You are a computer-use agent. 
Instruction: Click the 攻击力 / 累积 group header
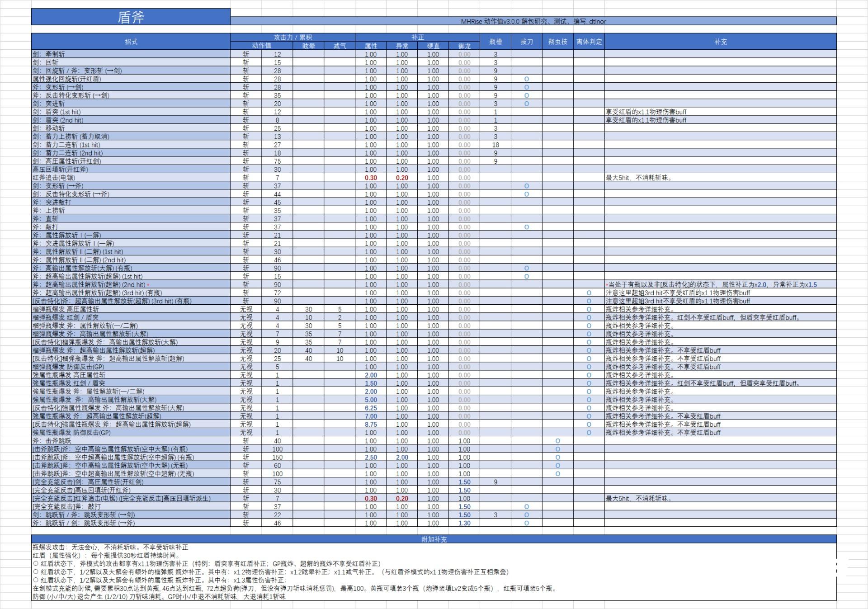pyautogui.click(x=292, y=37)
